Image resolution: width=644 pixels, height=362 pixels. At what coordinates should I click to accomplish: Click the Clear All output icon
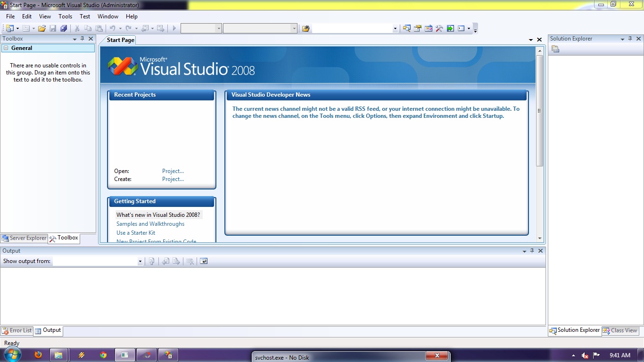(x=190, y=261)
